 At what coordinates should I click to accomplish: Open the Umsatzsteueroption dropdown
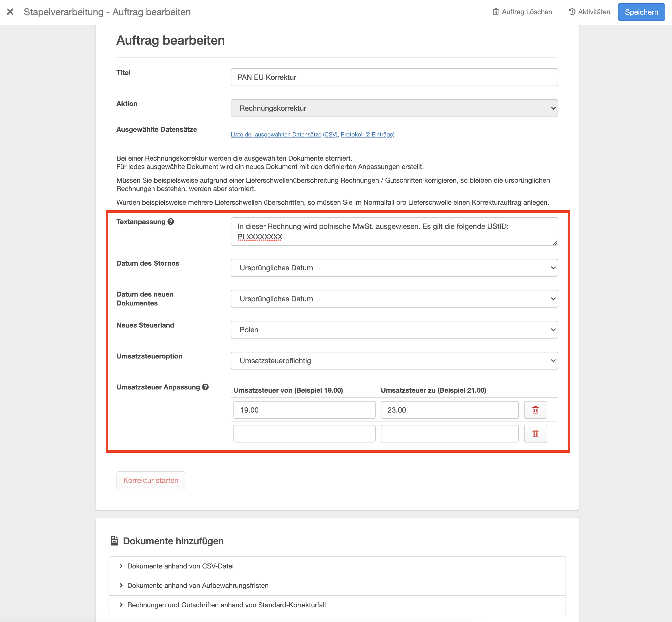394,361
